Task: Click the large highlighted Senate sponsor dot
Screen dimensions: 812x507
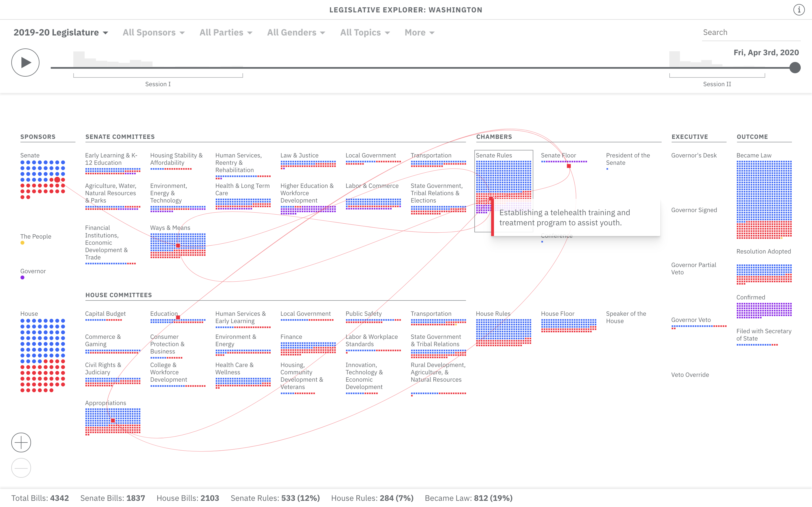Action: pyautogui.click(x=57, y=179)
